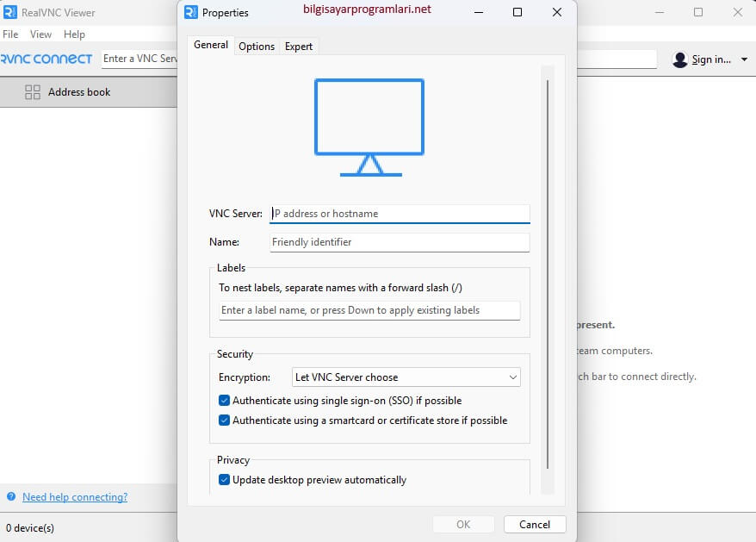Click the blue monitor preview image
Viewport: 756px width, 542px height.
click(x=369, y=128)
